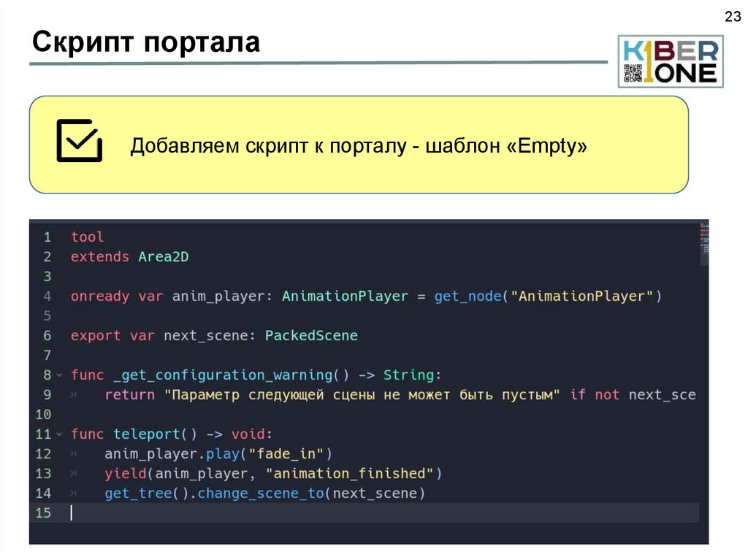The width and height of the screenshot is (748, 560).
Task: Click the tab indent marker on line 9
Action: [x=74, y=395]
